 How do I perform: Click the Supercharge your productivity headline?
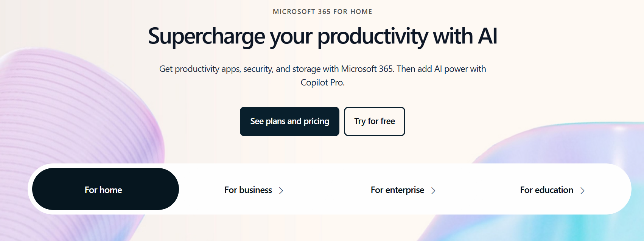click(322, 36)
